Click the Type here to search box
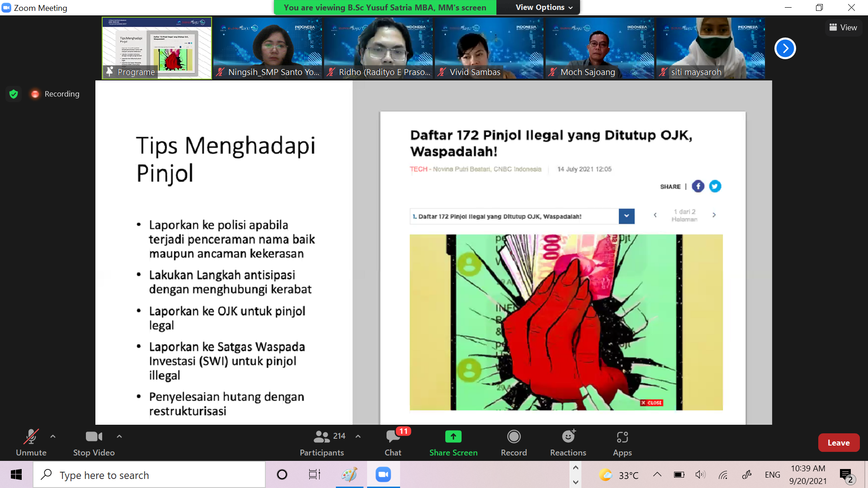Image resolution: width=868 pixels, height=488 pixels. (149, 475)
